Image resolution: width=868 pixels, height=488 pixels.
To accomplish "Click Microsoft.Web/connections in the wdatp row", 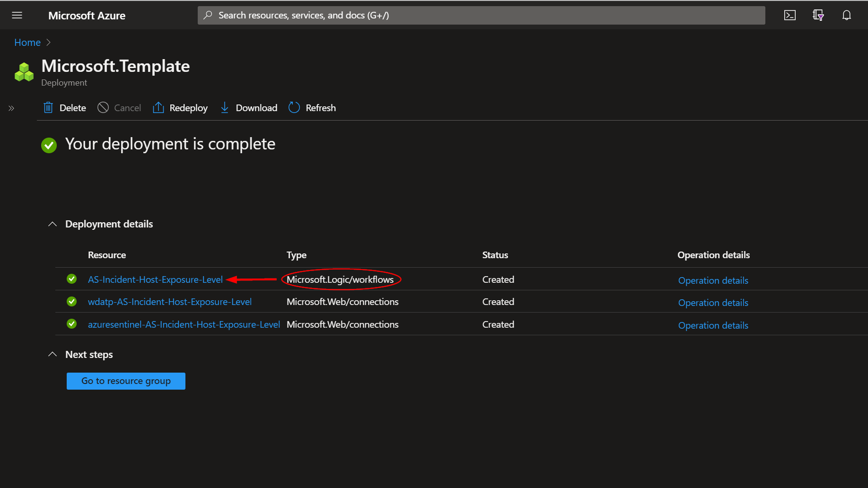I will point(342,302).
